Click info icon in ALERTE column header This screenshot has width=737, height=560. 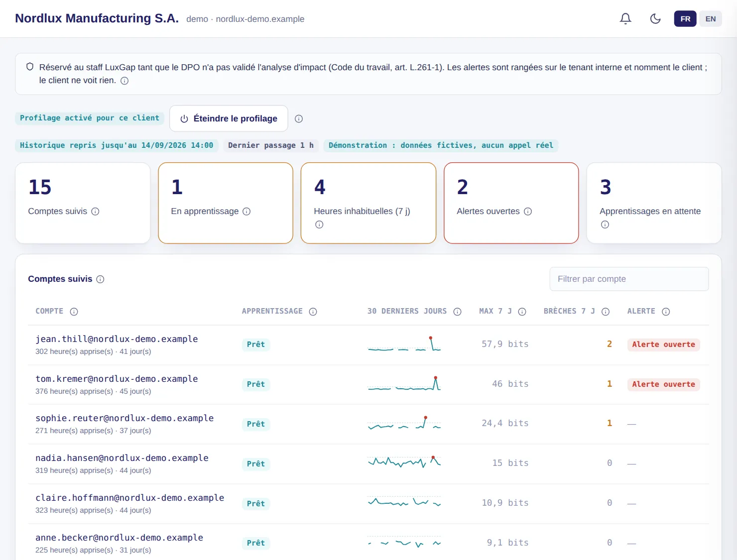click(666, 312)
